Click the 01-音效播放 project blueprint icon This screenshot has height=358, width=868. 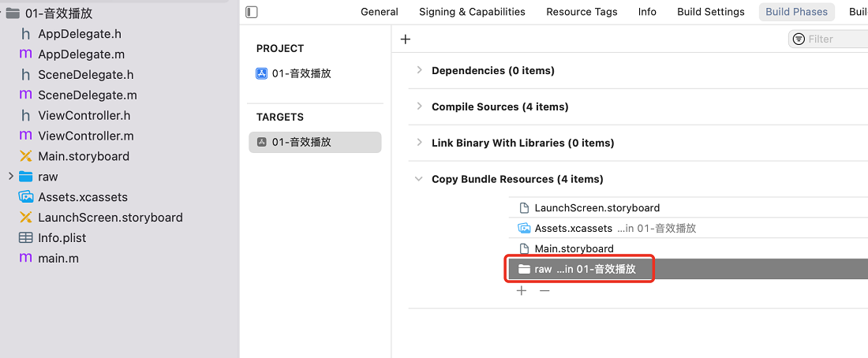262,73
